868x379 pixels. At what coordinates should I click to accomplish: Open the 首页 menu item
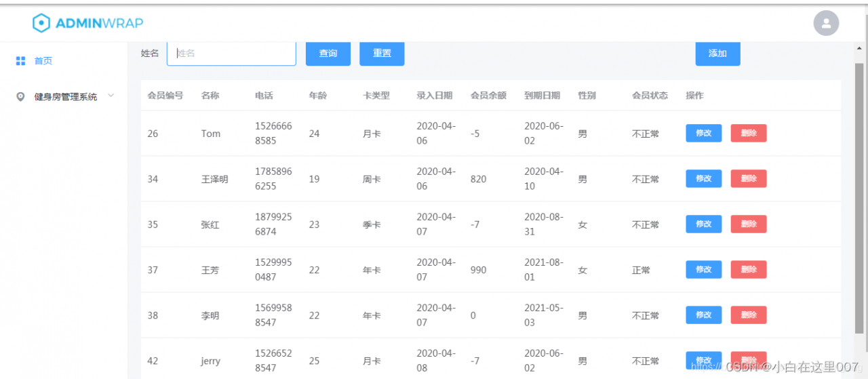tap(43, 61)
